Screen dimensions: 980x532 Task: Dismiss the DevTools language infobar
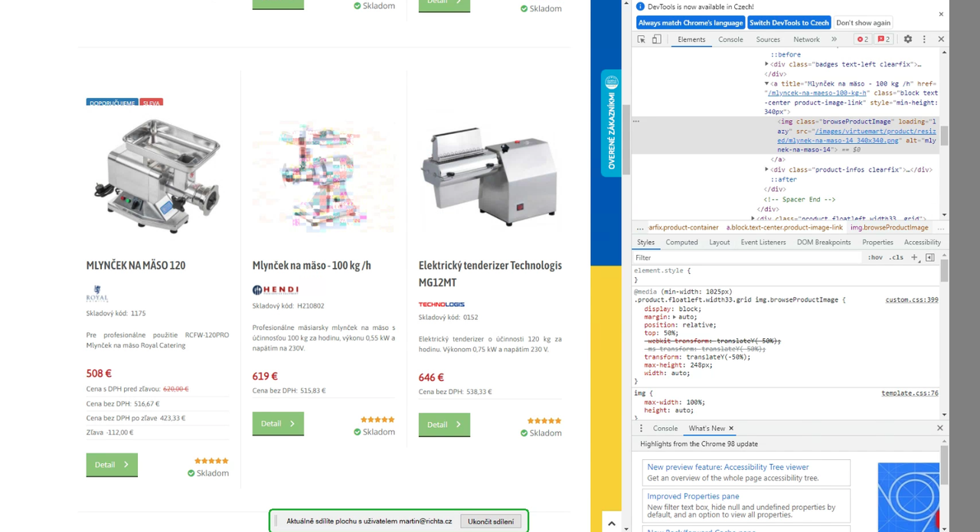(941, 14)
